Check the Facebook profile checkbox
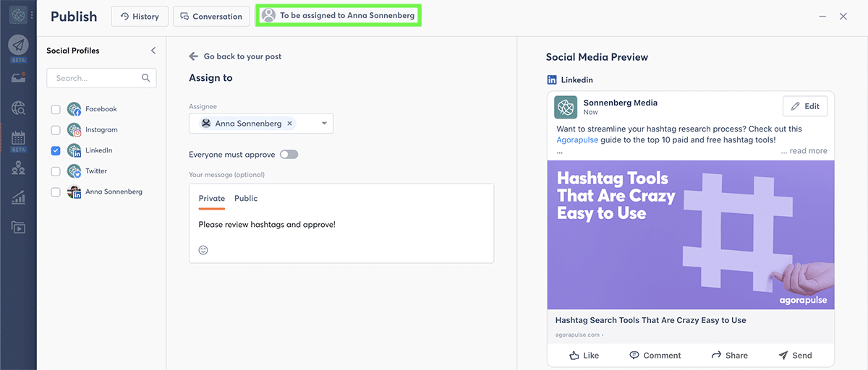This screenshot has height=370, width=868. pos(56,109)
